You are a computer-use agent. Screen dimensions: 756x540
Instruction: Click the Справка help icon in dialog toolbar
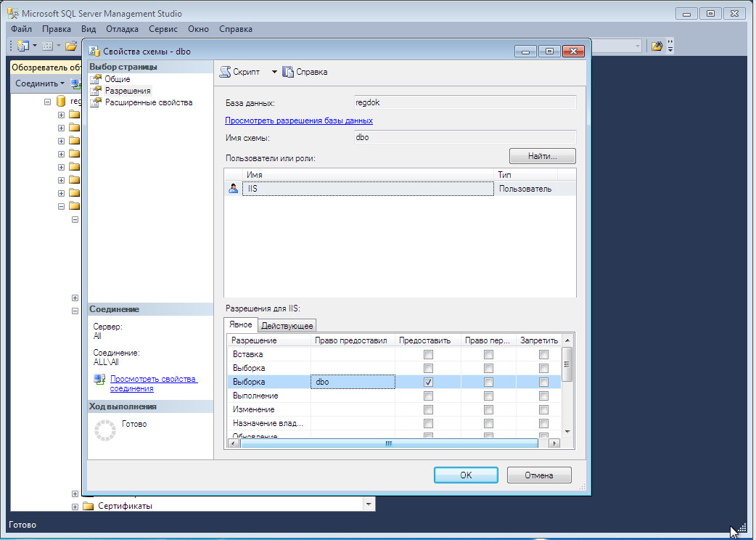coord(288,72)
